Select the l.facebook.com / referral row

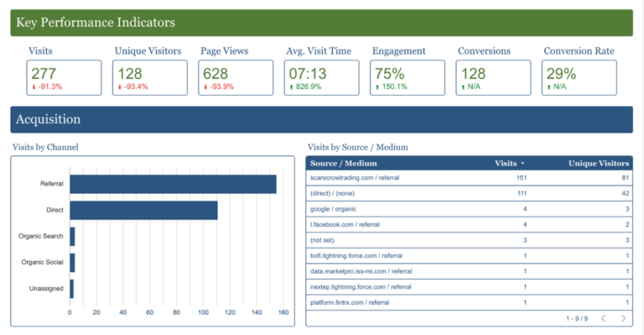tap(469, 224)
